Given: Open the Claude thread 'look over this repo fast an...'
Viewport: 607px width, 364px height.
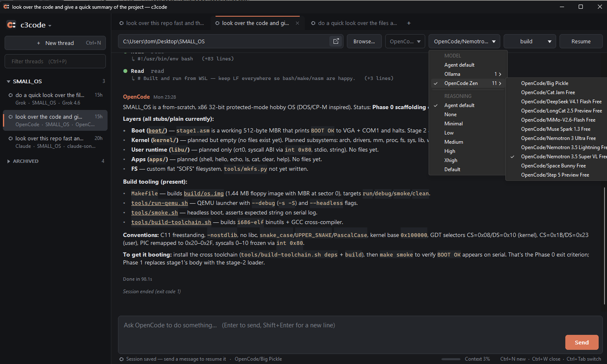Looking at the screenshot, I should click(x=55, y=142).
